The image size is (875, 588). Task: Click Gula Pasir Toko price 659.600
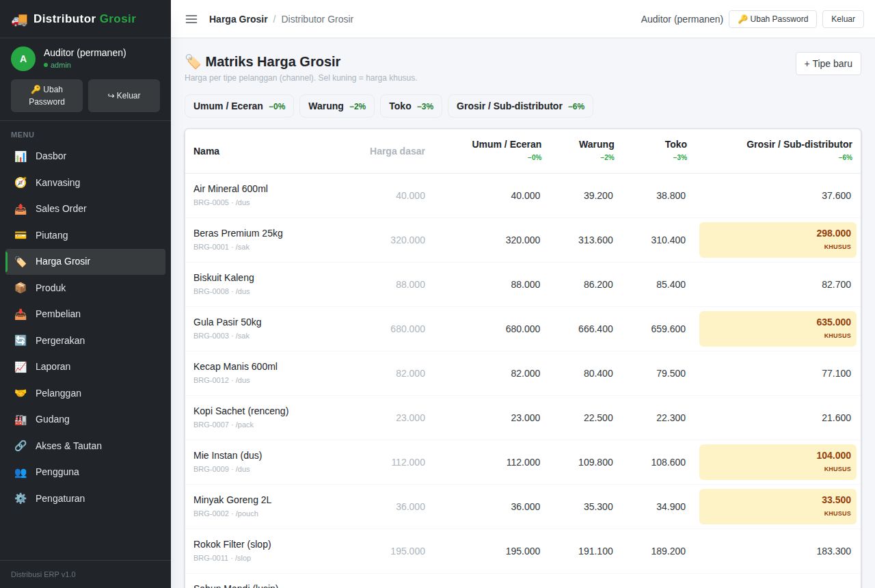(x=668, y=329)
